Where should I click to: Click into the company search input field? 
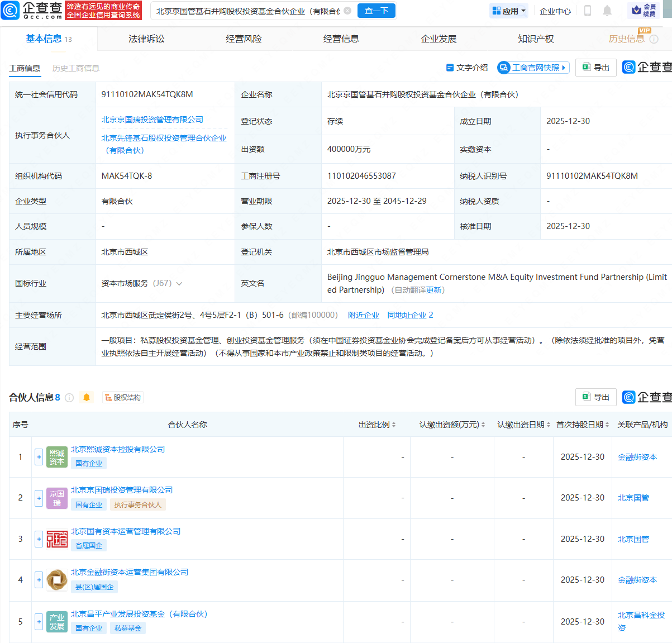(246, 11)
